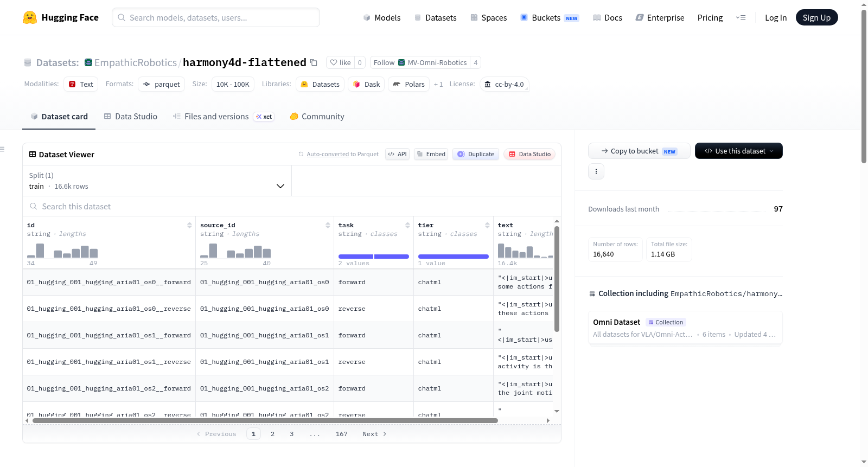Switch to the Dataset card tab
868x467 pixels.
click(x=59, y=117)
